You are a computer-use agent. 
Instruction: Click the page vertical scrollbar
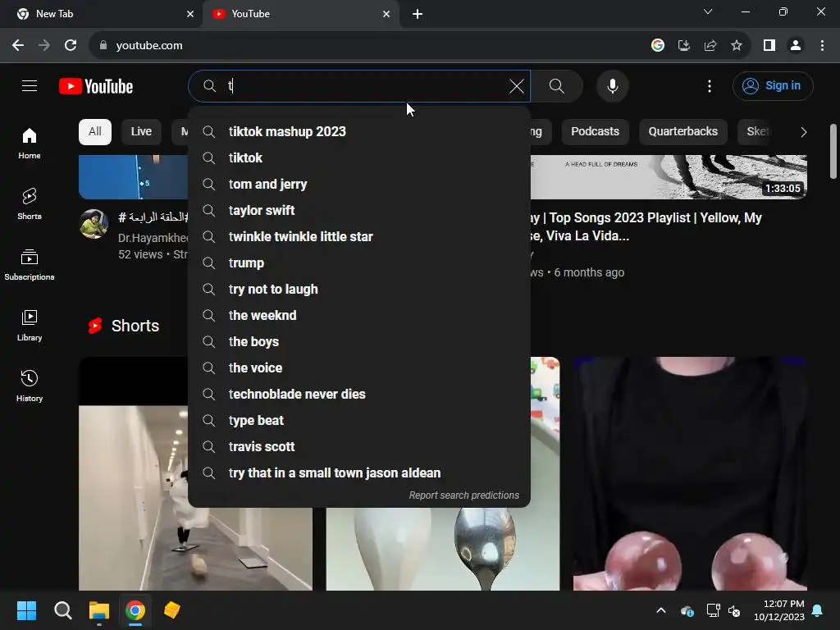pos(833,152)
